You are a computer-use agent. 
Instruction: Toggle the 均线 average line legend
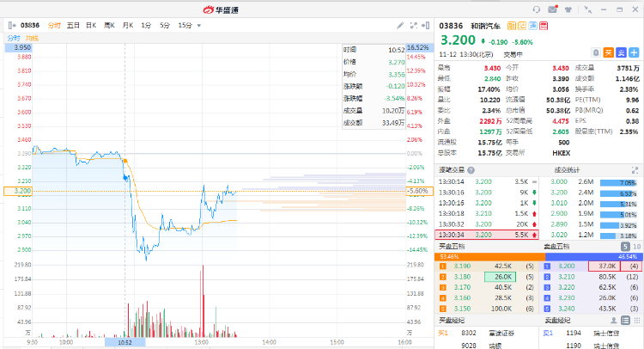click(32, 38)
